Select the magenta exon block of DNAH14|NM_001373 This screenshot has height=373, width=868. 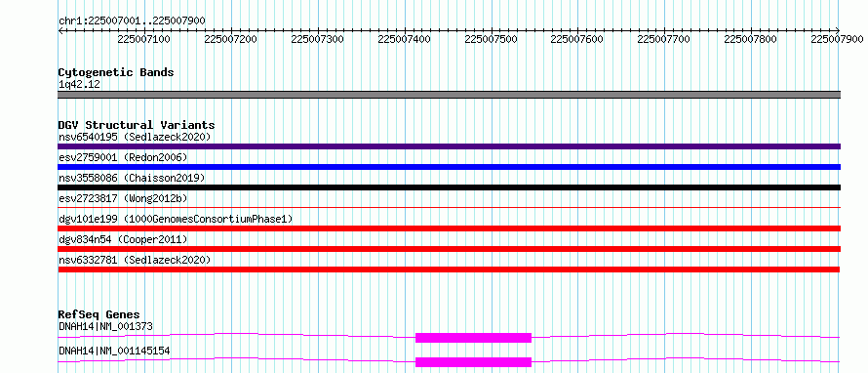point(473,338)
